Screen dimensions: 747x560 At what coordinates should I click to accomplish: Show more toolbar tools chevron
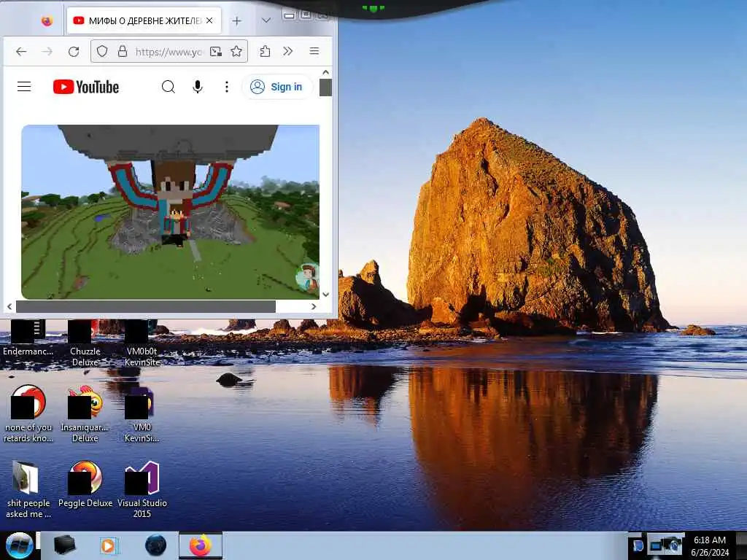click(x=287, y=52)
